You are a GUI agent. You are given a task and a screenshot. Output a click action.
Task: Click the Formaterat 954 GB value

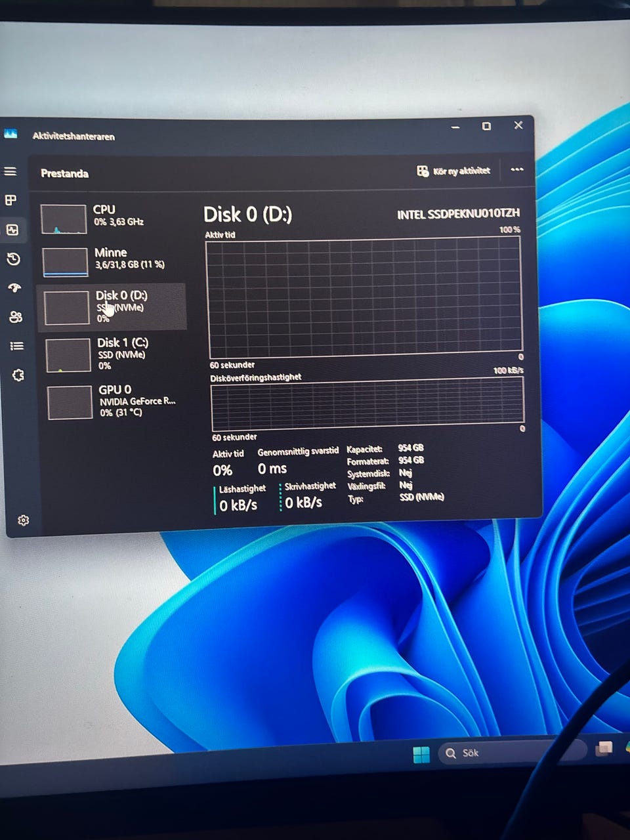411,460
